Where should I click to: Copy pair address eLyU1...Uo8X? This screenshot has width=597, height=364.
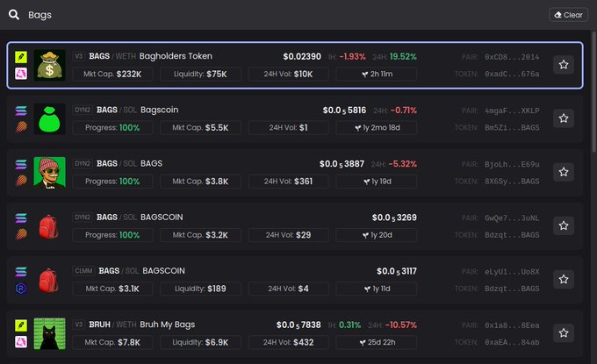click(x=512, y=272)
